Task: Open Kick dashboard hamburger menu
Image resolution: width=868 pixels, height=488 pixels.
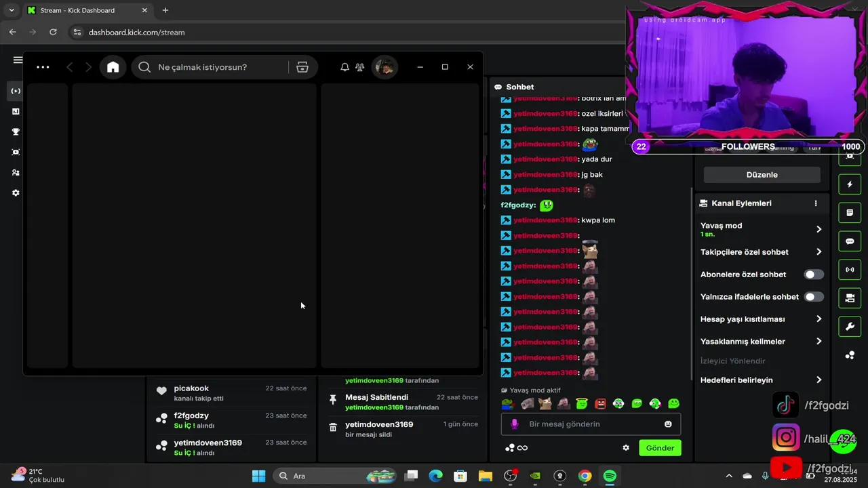Action: (18, 60)
